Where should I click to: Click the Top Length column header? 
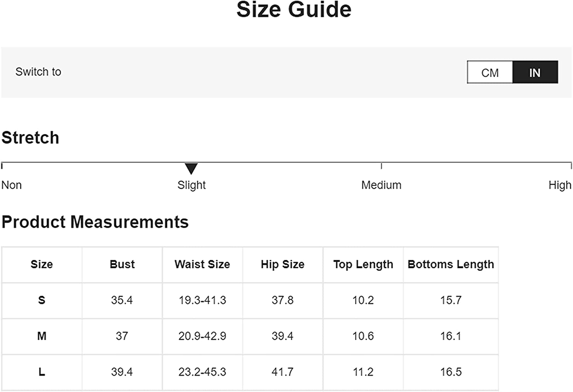(x=363, y=264)
